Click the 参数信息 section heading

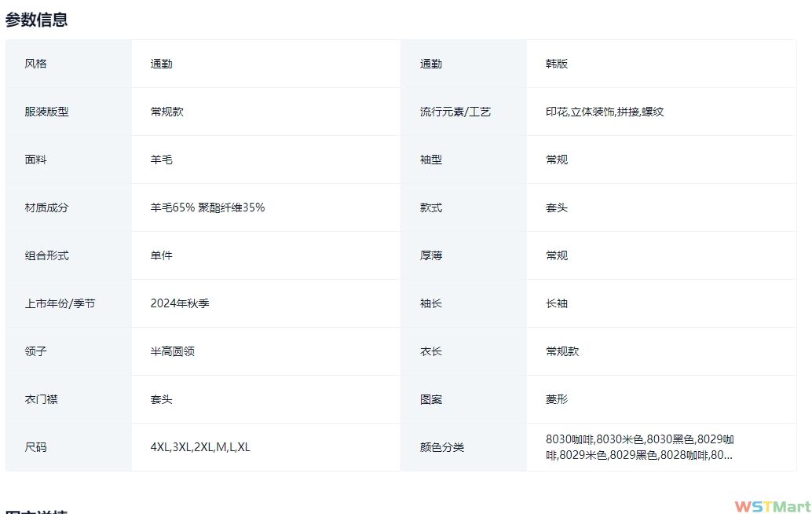coord(37,20)
